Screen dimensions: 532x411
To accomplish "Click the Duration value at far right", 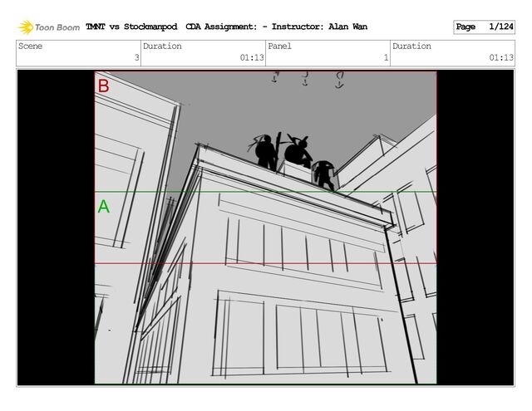I will [501, 57].
